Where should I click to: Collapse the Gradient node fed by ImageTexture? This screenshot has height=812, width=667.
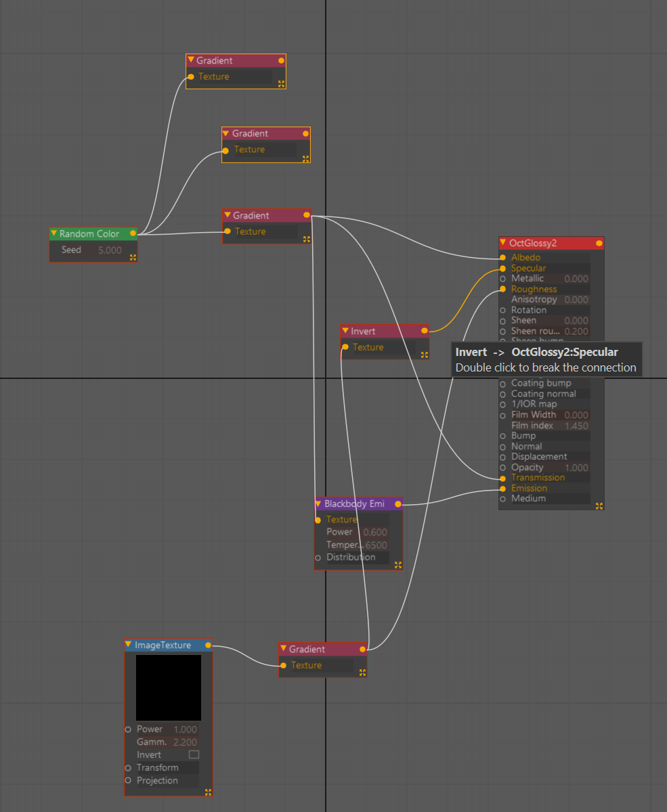click(x=283, y=649)
